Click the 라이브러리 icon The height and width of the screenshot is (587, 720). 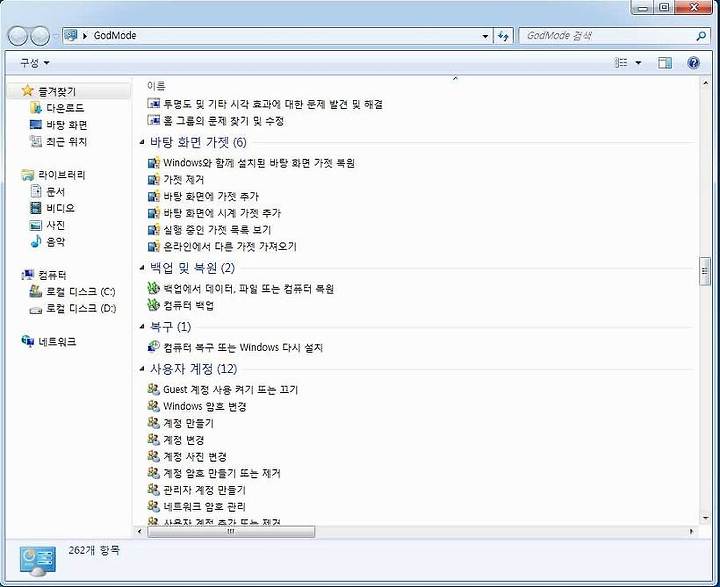click(x=28, y=175)
